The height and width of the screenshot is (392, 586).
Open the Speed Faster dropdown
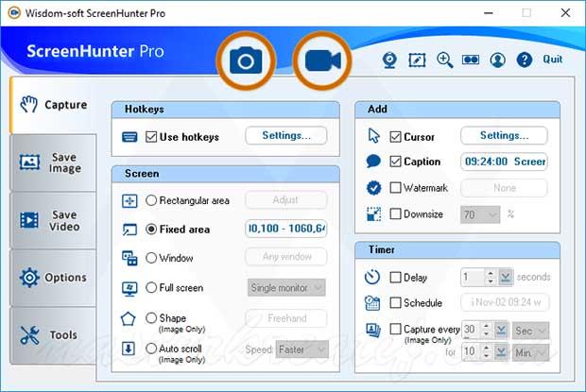pyautogui.click(x=302, y=349)
